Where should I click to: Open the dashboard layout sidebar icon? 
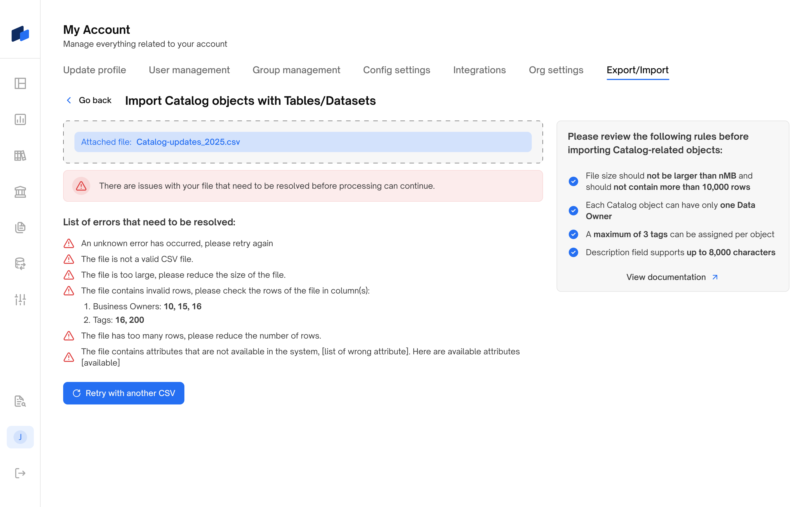coord(20,83)
